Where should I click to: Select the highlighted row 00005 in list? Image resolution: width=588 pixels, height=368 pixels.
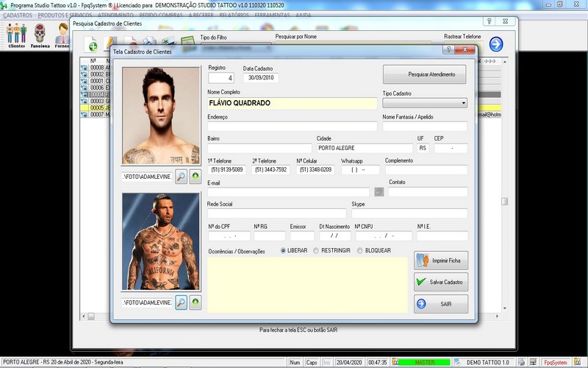[x=96, y=107]
